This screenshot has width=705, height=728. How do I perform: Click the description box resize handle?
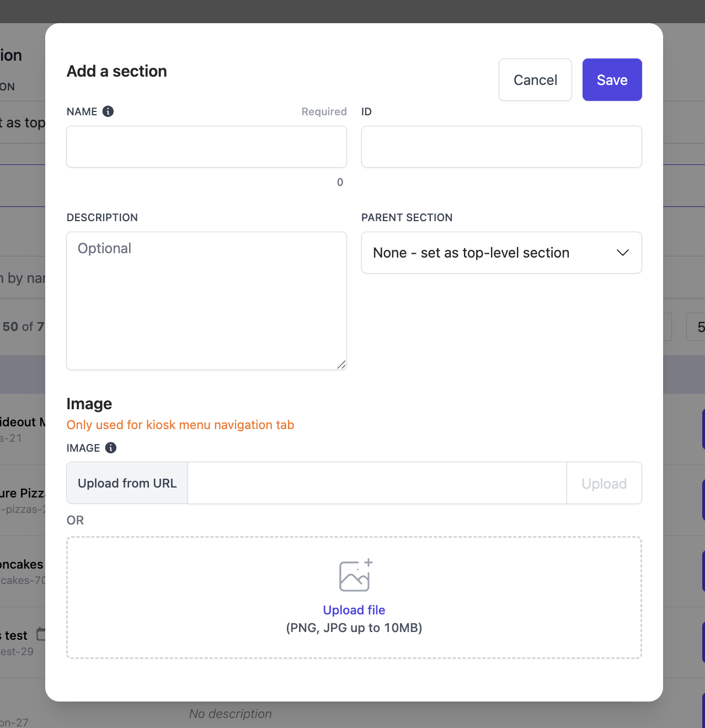pyautogui.click(x=341, y=365)
